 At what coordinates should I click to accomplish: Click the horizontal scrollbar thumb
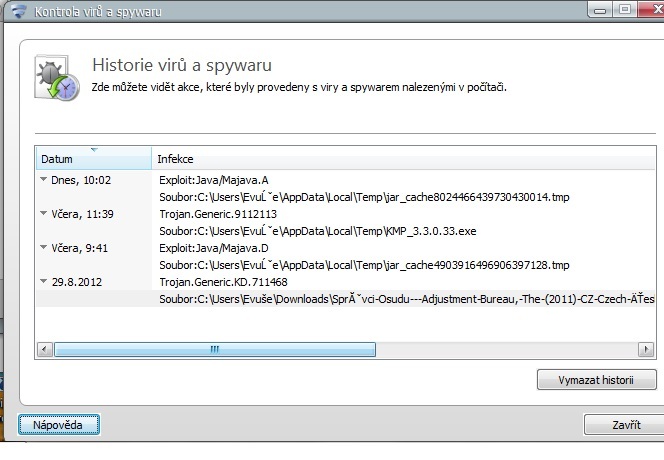pyautogui.click(x=213, y=350)
